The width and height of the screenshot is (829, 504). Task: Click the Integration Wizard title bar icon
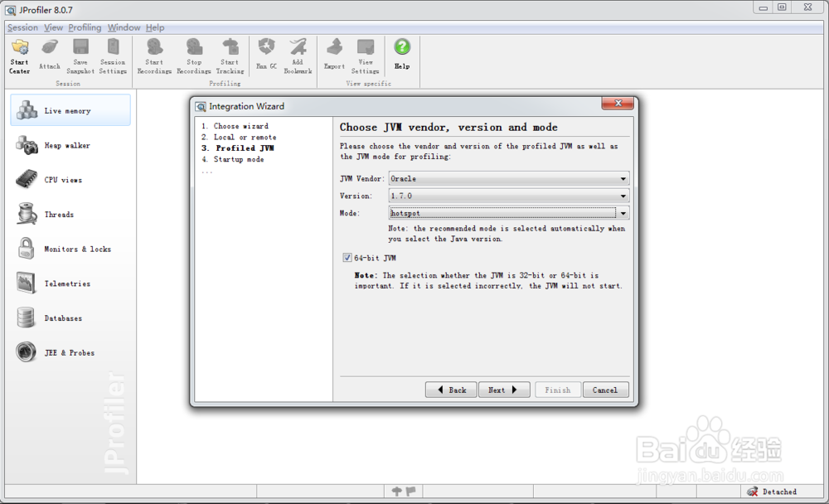[201, 106]
